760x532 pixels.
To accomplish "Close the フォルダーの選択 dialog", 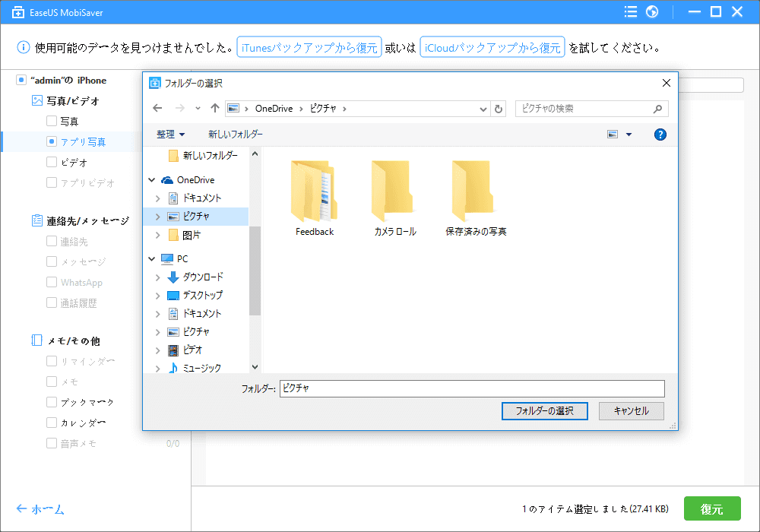I will pos(667,83).
